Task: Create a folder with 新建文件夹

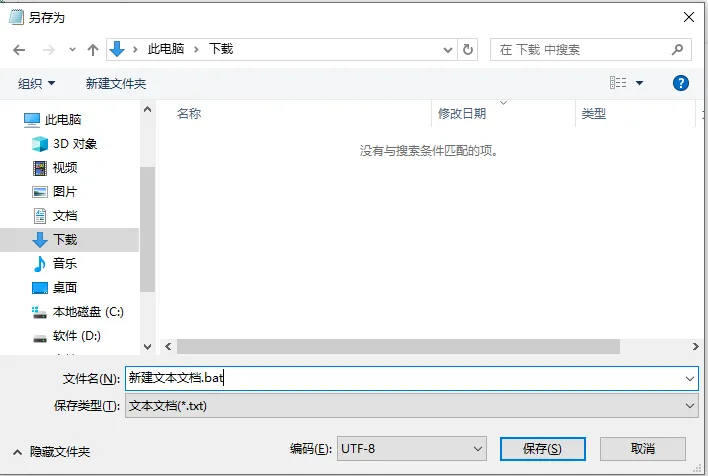Action: point(116,84)
